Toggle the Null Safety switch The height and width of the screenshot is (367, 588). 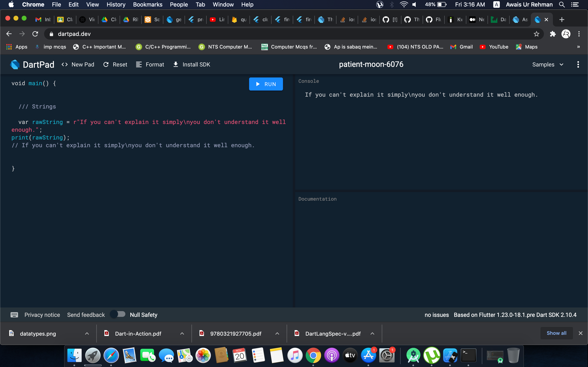click(118, 314)
